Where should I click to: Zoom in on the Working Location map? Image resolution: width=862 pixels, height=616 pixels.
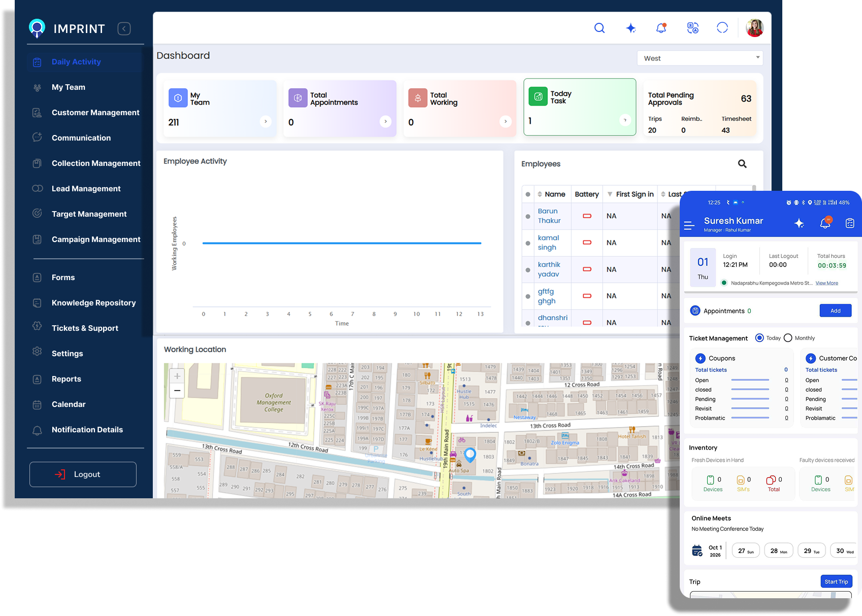pos(177,376)
